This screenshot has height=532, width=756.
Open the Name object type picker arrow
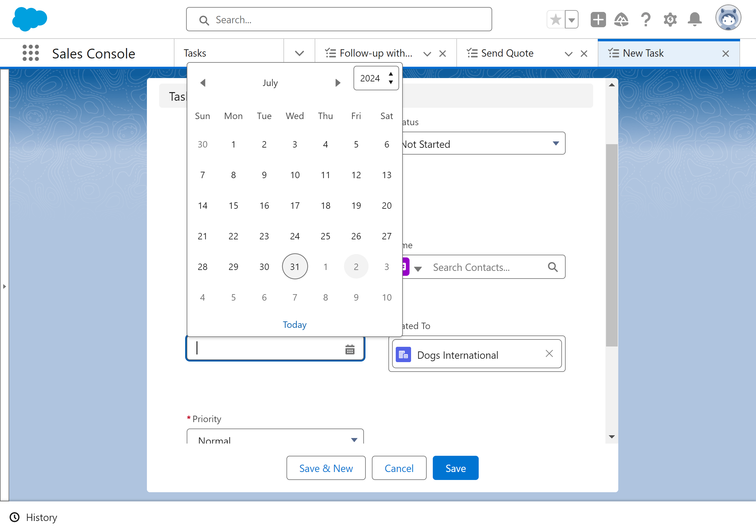418,268
